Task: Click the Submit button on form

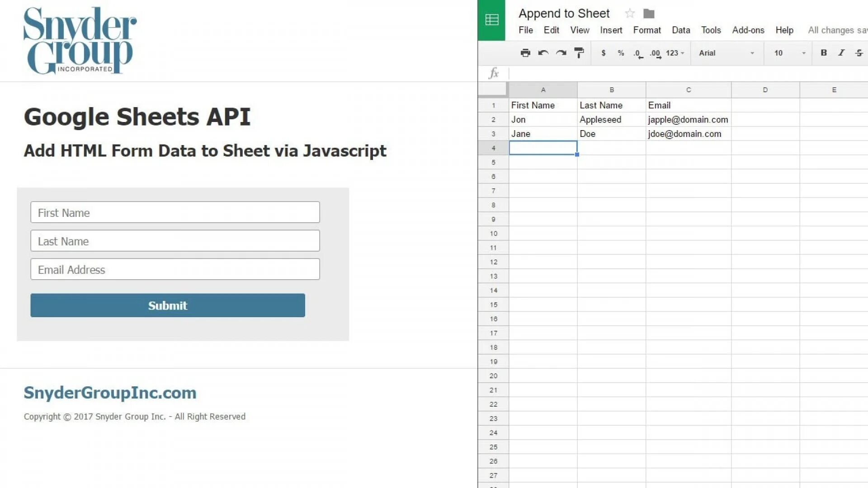Action: pyautogui.click(x=168, y=305)
